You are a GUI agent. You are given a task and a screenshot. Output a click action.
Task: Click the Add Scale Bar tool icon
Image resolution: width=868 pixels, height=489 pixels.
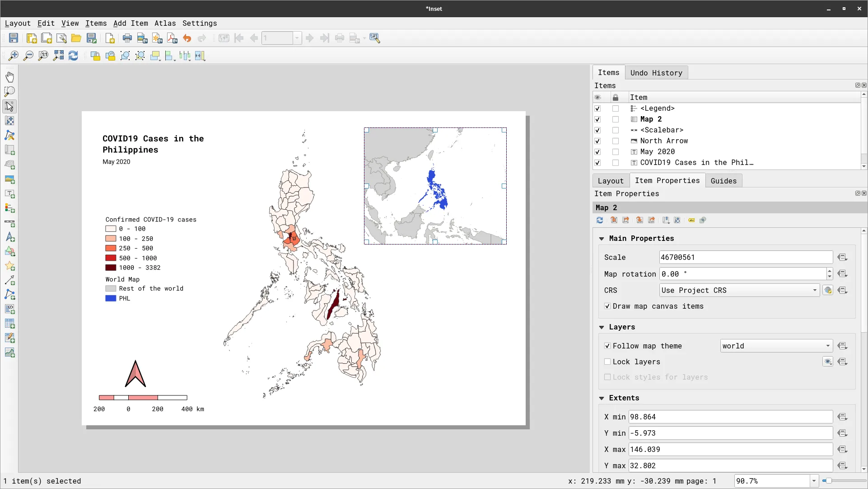pyautogui.click(x=9, y=223)
